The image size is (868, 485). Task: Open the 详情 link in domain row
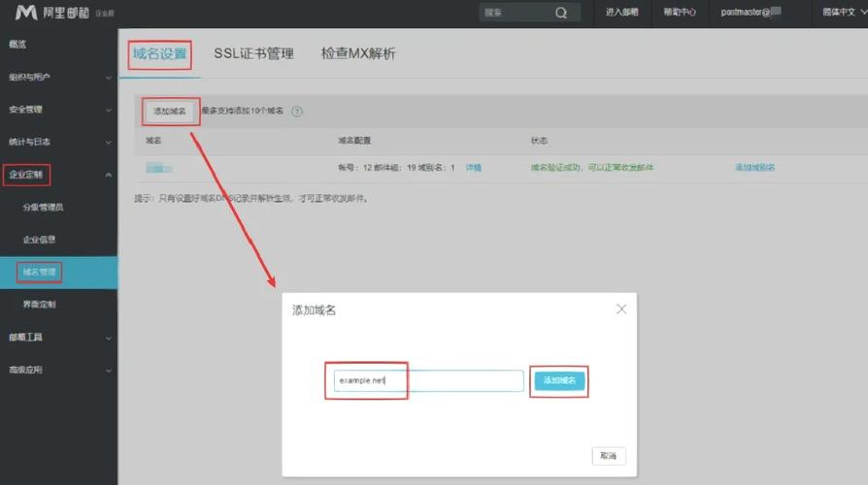pyautogui.click(x=473, y=168)
